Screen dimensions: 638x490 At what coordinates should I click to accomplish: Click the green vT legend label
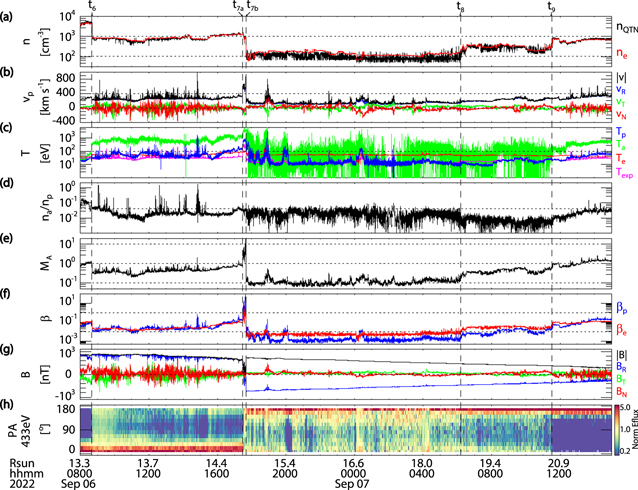pyautogui.click(x=621, y=102)
